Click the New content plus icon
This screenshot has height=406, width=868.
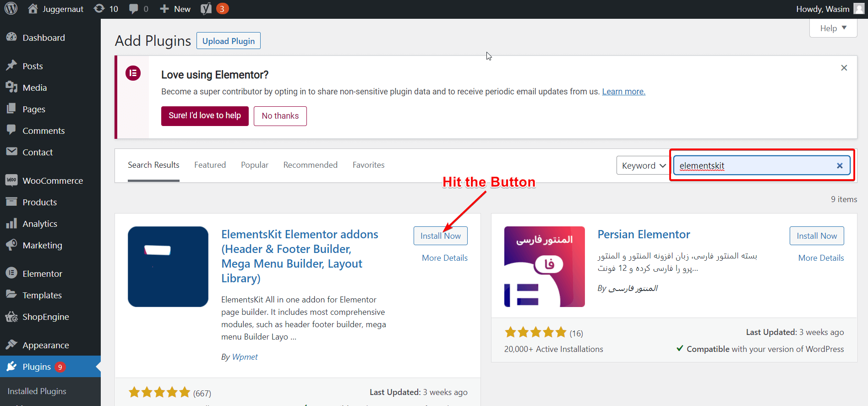164,9
